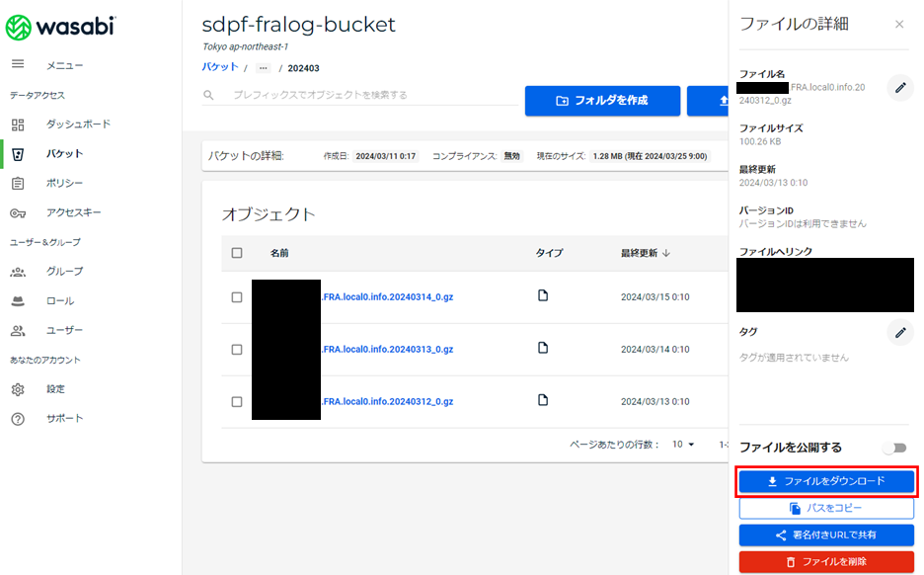The height and width of the screenshot is (575, 924).
Task: Click the バケット breadcrumb link
Action: click(x=220, y=67)
